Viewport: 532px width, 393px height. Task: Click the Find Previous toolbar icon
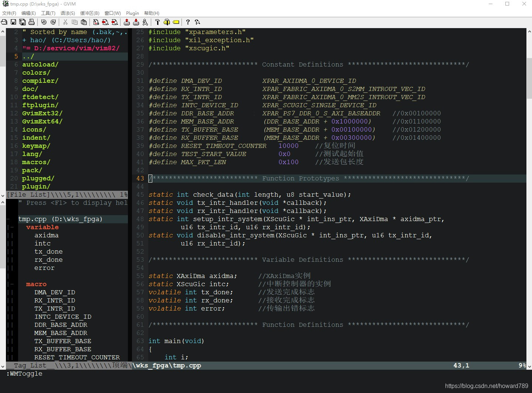point(115,22)
